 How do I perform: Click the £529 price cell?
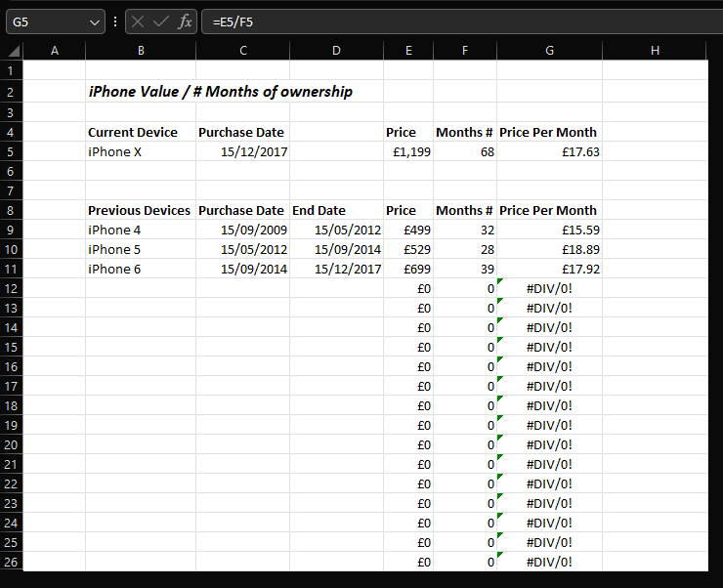[x=408, y=249]
